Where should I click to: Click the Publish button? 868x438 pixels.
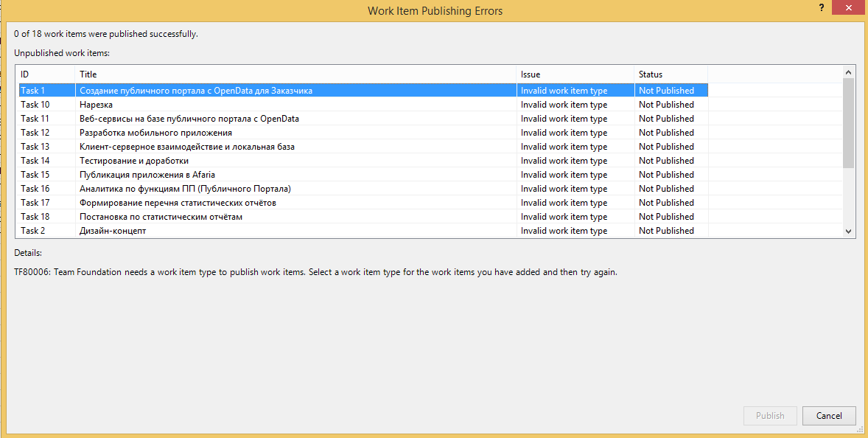pos(770,416)
